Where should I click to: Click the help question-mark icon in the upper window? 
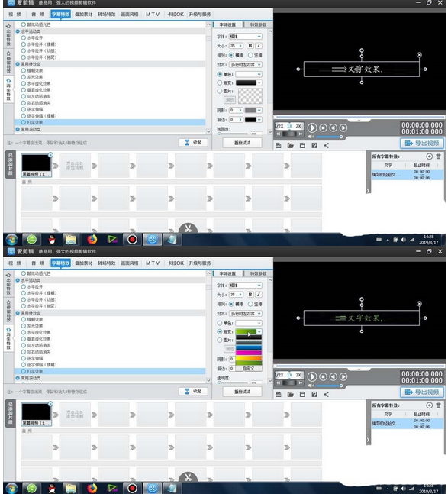[x=314, y=145]
